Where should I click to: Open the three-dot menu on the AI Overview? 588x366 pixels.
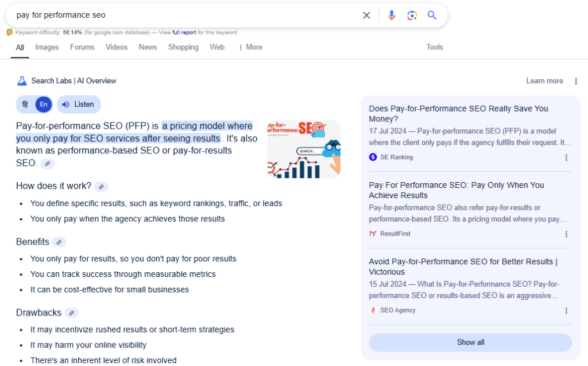[x=576, y=81]
